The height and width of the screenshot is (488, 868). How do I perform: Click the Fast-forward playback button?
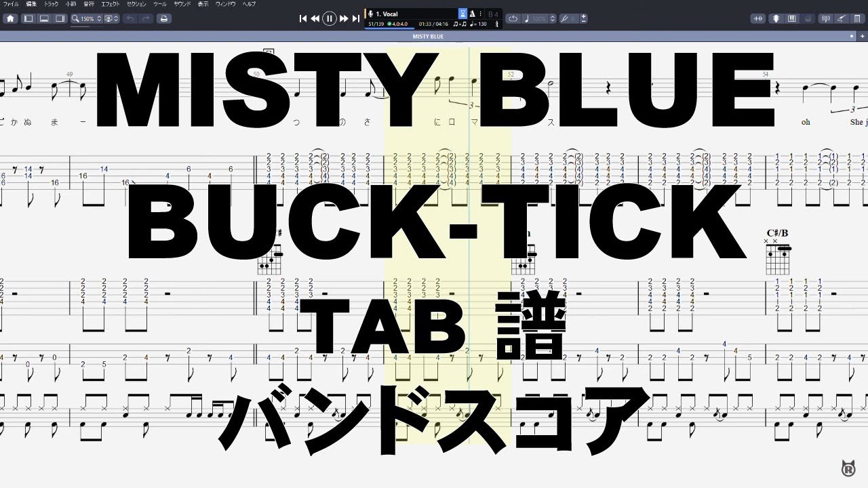(x=343, y=18)
